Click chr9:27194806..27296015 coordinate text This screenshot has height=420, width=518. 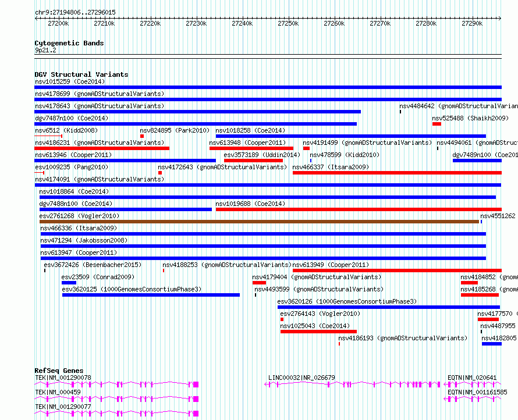coord(75,13)
